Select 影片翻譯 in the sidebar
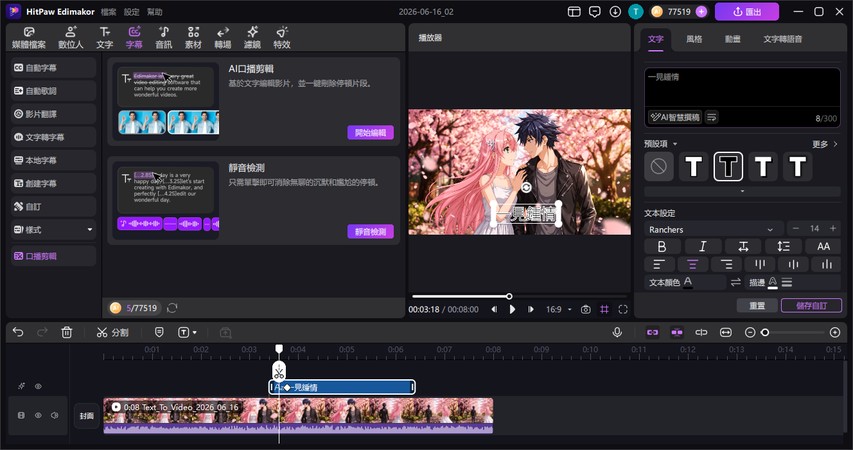 [x=53, y=114]
